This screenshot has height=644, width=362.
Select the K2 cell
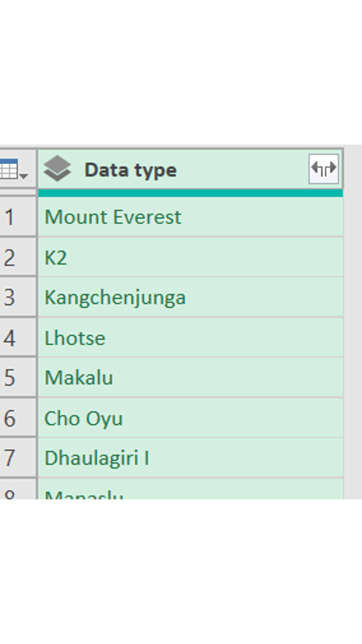[x=190, y=257]
